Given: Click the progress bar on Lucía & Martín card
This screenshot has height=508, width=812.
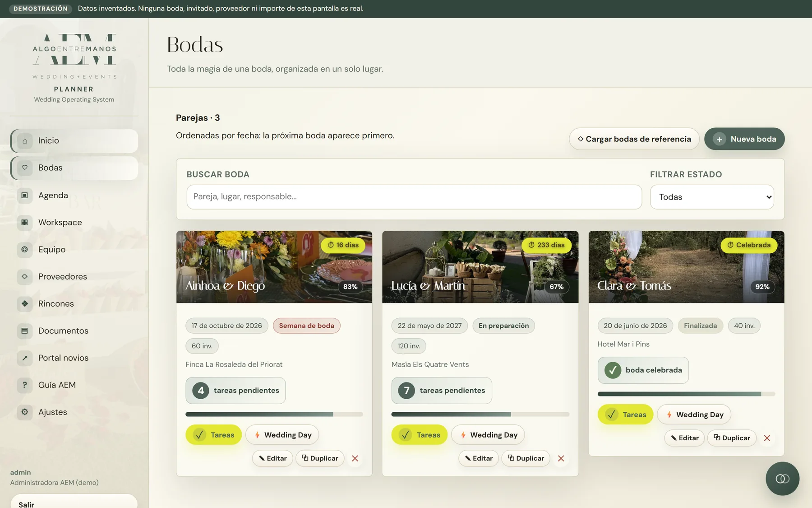Looking at the screenshot, I should click(x=480, y=414).
